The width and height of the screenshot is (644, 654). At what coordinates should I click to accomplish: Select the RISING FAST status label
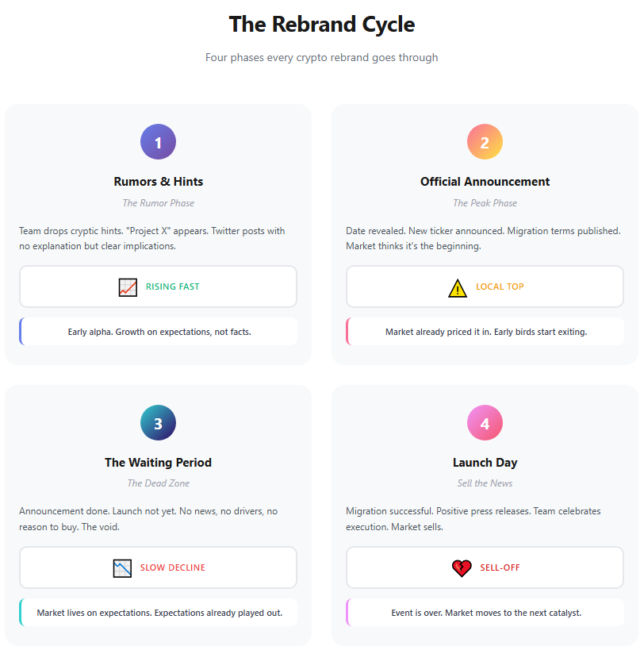[x=172, y=287]
